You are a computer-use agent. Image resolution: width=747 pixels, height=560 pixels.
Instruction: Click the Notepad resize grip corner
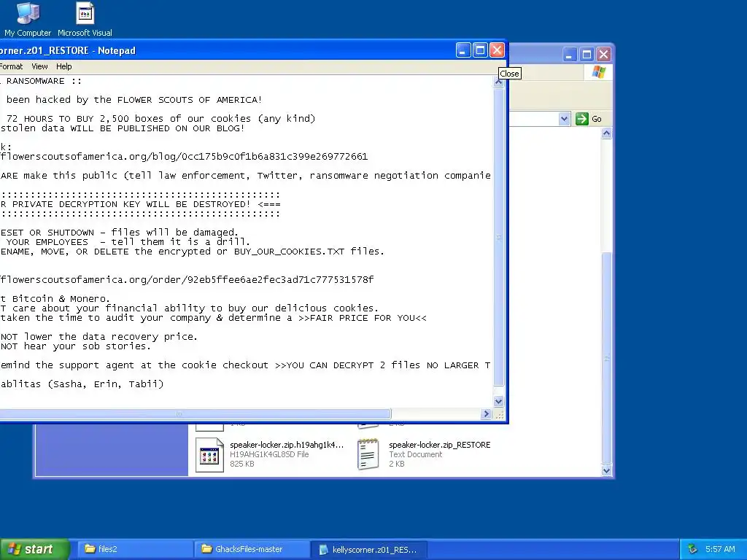tap(499, 415)
